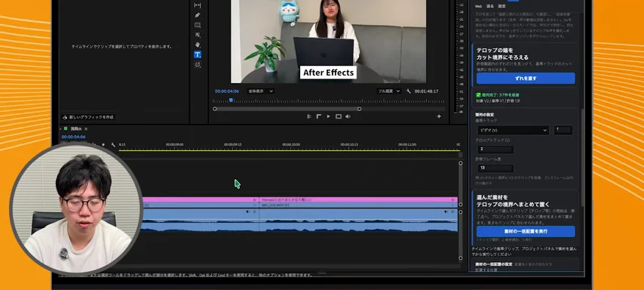
Task: Select the Slip tool at toolbar top
Action: coord(198,5)
